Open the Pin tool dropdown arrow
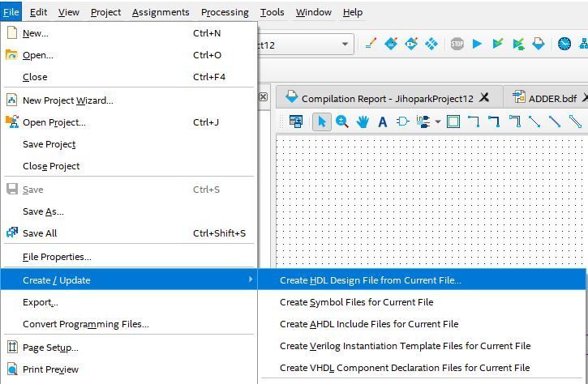The height and width of the screenshot is (384, 588). pos(438,122)
